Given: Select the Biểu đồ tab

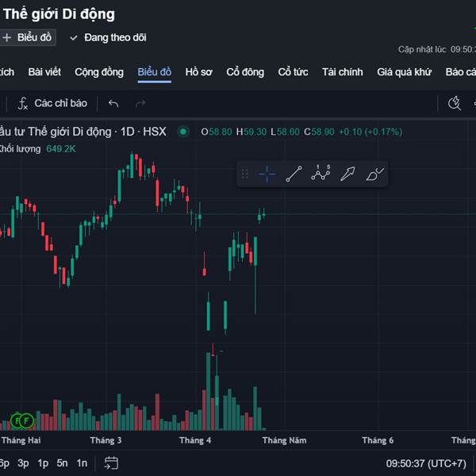Looking at the screenshot, I should coord(154,72).
